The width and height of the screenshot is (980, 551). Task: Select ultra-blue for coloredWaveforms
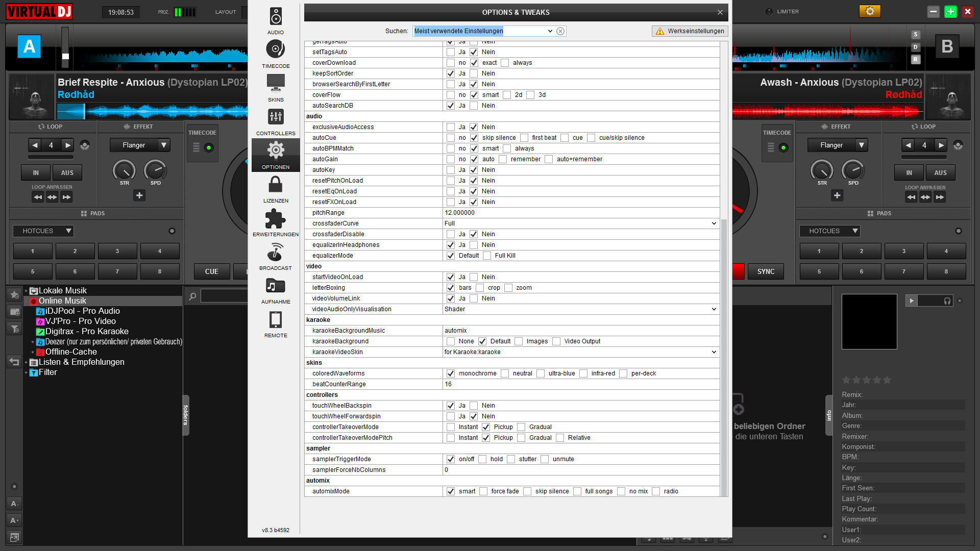[x=541, y=373]
